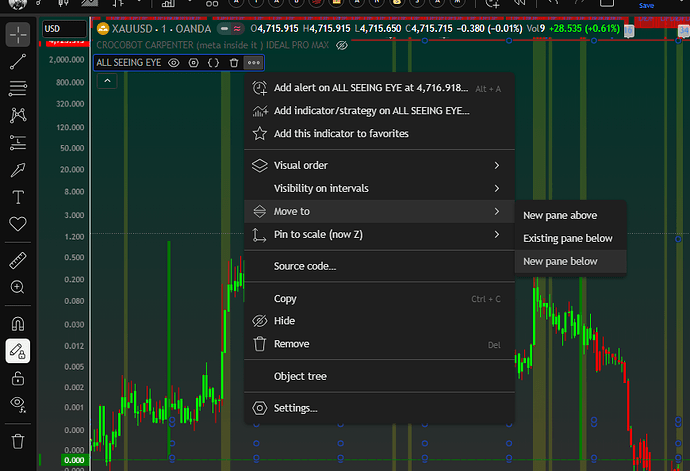Image resolution: width=690 pixels, height=471 pixels.
Task: Open the Gann and Fibonacci tools
Action: click(x=18, y=88)
